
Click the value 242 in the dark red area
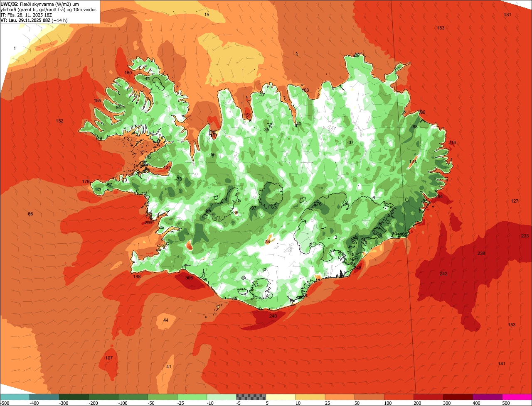pos(443,274)
